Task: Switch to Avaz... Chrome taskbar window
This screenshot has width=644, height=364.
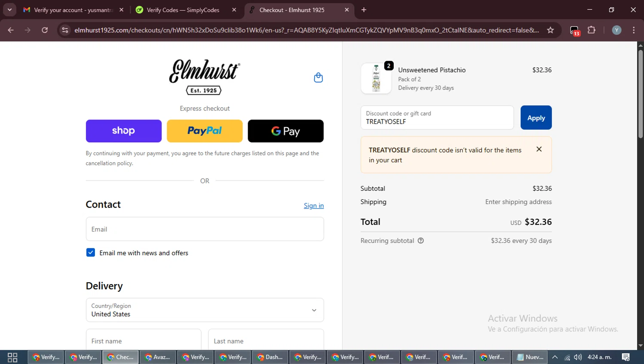Action: 158,357
